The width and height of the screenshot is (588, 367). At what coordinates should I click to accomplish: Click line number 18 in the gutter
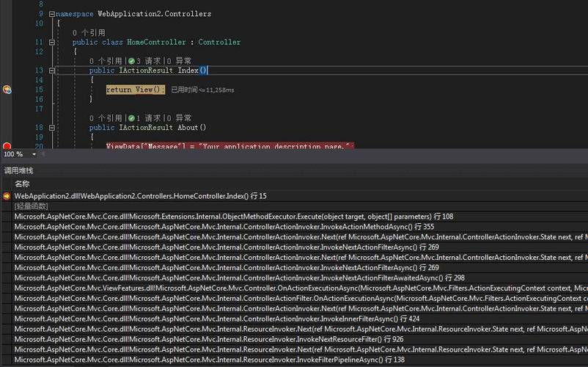39,128
